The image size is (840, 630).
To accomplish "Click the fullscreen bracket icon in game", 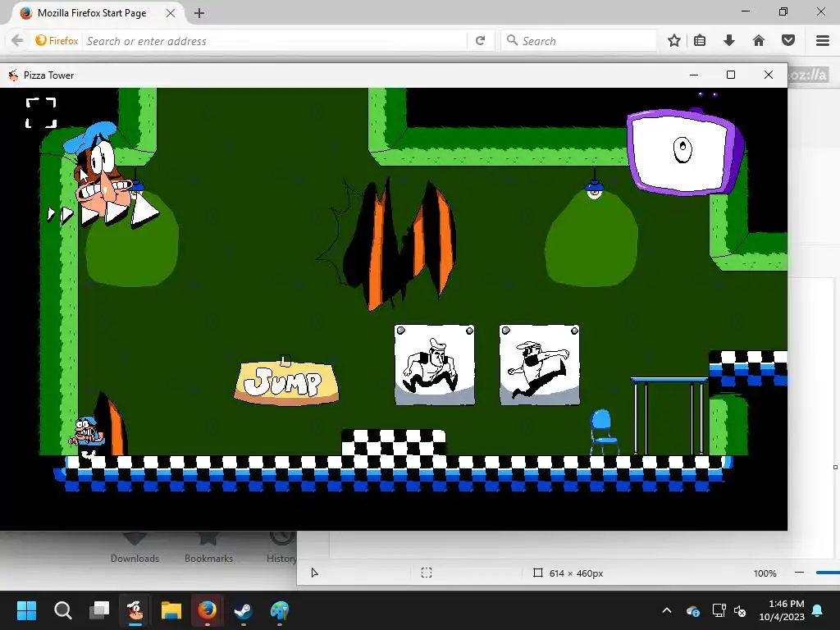I will point(41,112).
